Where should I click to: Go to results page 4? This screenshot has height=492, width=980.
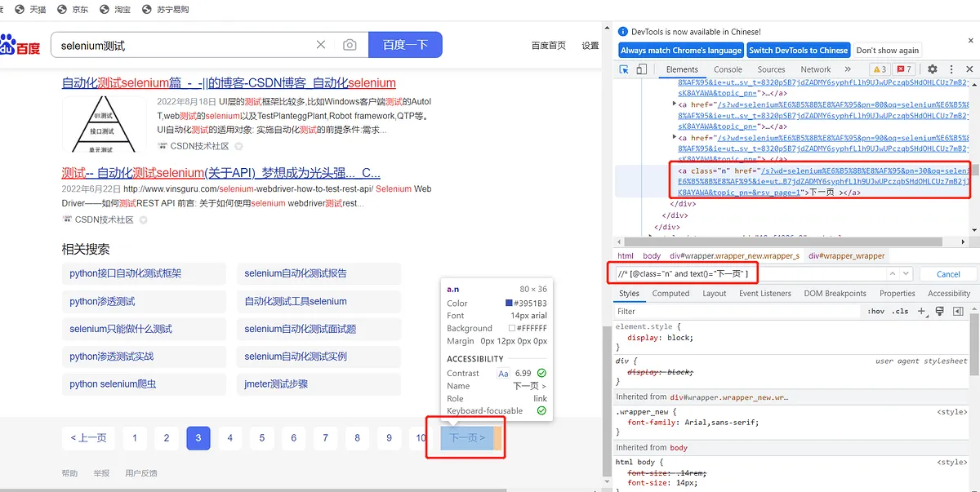(229, 438)
